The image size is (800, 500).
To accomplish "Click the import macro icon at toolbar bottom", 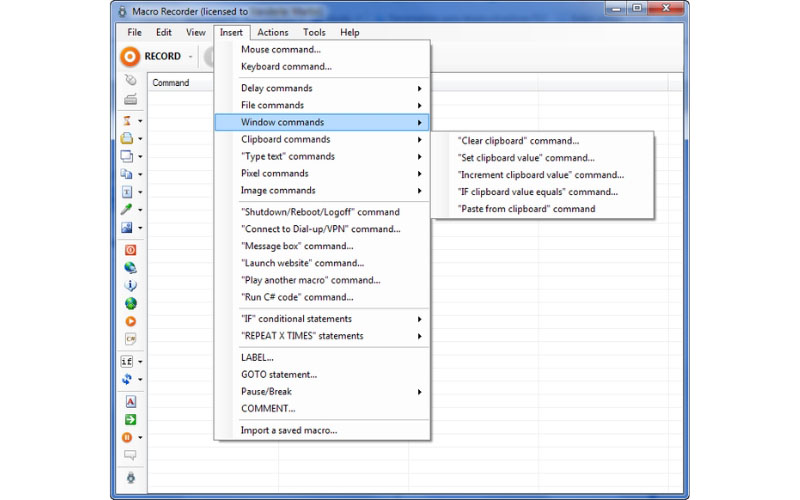I will tap(131, 478).
